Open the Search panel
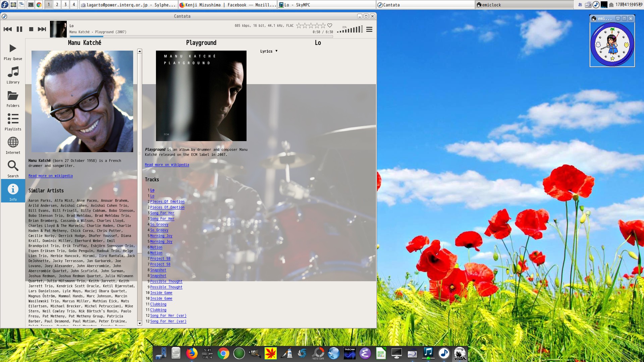The height and width of the screenshot is (362, 644). (x=13, y=168)
